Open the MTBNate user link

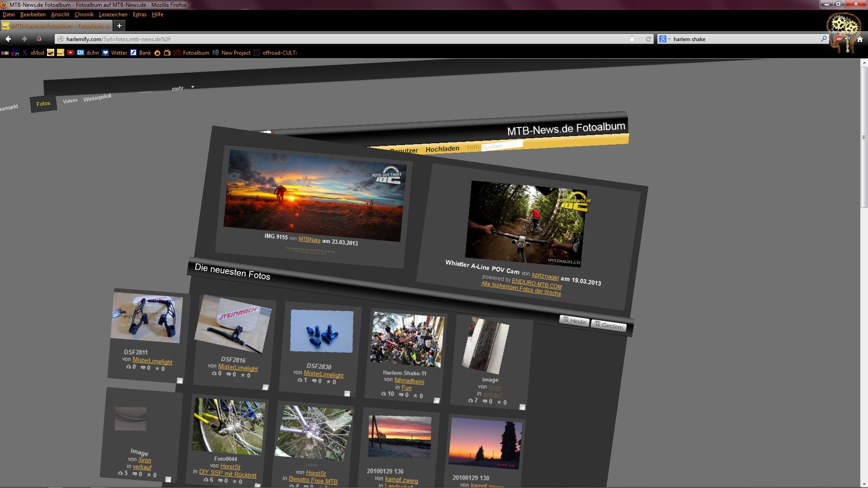[309, 239]
